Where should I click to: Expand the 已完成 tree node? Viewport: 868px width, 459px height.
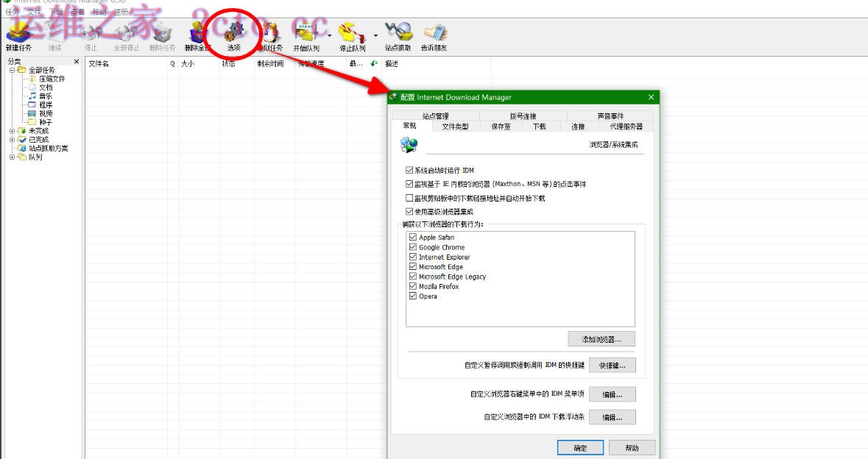click(13, 140)
